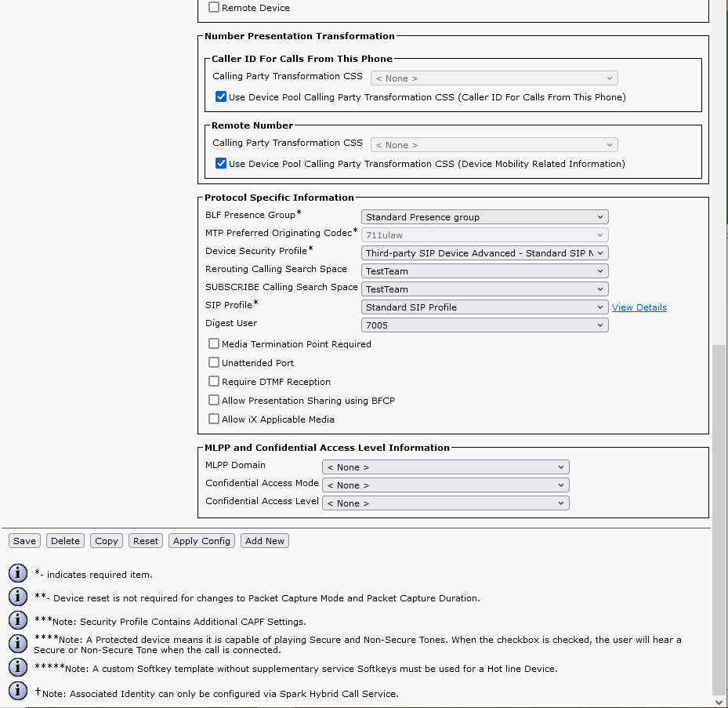This screenshot has width=728, height=708.
Task: Click the vertical page scrollbar
Action: click(719, 517)
